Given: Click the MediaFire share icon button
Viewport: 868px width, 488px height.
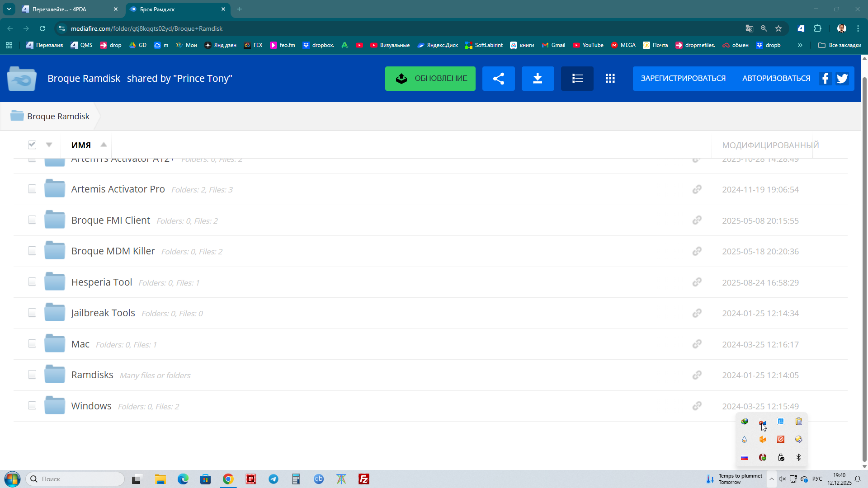Looking at the screenshot, I should coord(498,79).
